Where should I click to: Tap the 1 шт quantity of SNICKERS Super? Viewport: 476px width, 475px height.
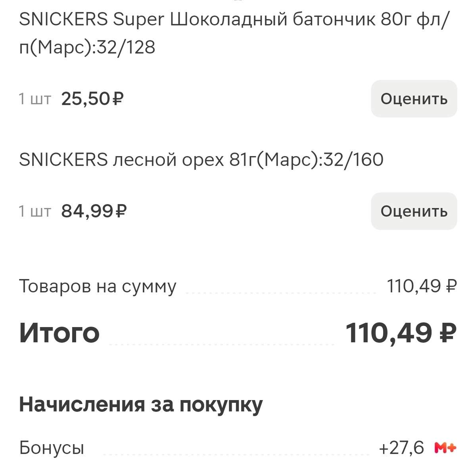point(34,99)
